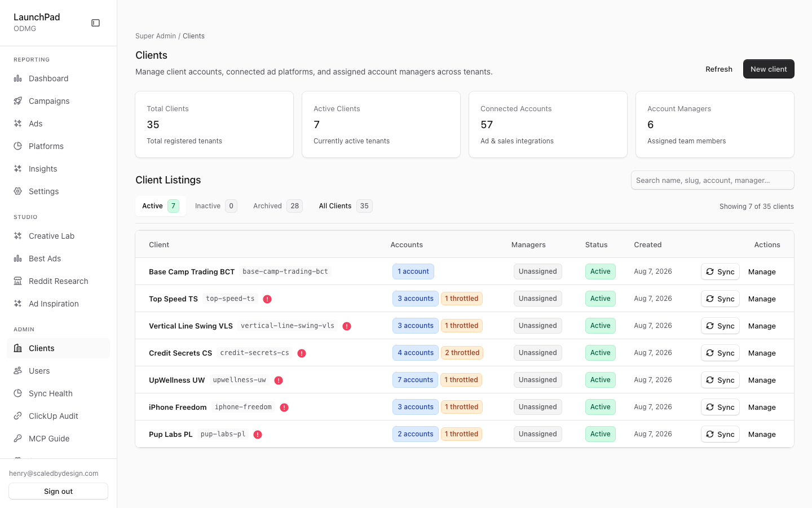Collapse the sidebar with the panel icon

point(96,23)
